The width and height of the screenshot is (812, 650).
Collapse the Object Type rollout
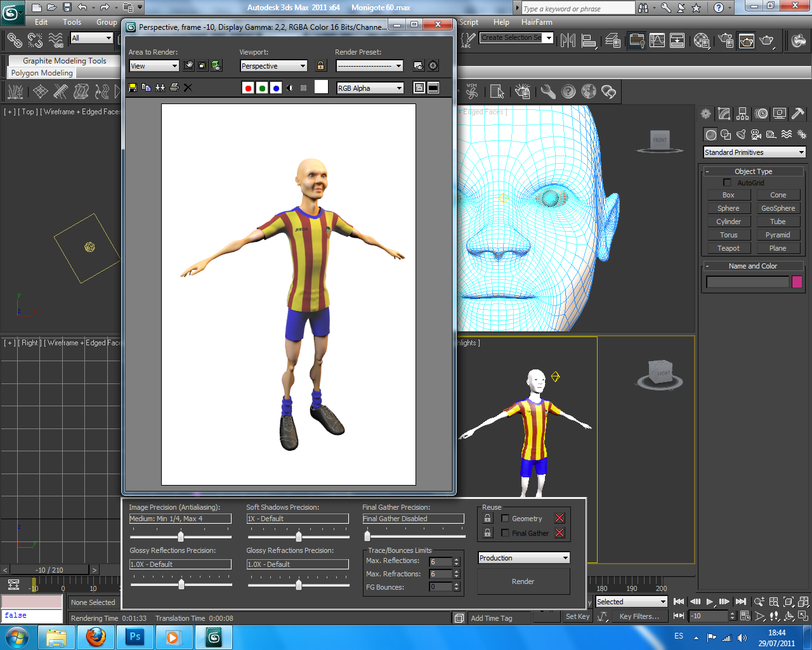tap(753, 171)
